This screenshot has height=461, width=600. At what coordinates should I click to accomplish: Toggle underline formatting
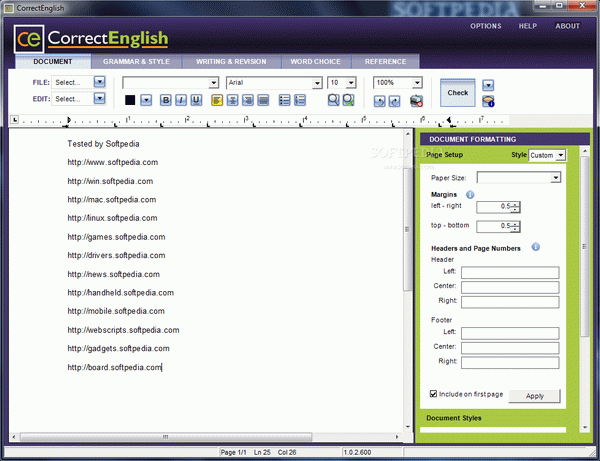click(x=196, y=100)
